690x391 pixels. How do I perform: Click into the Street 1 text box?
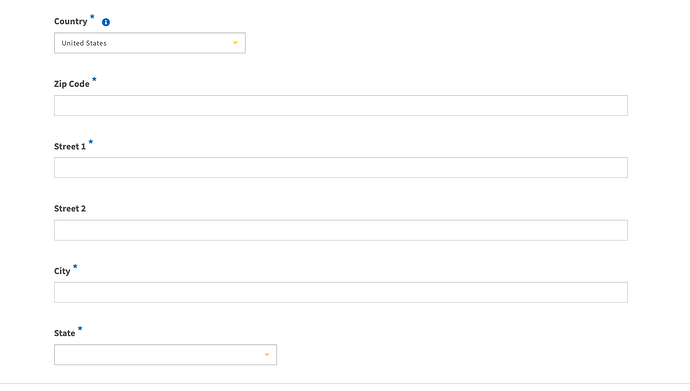pos(341,168)
